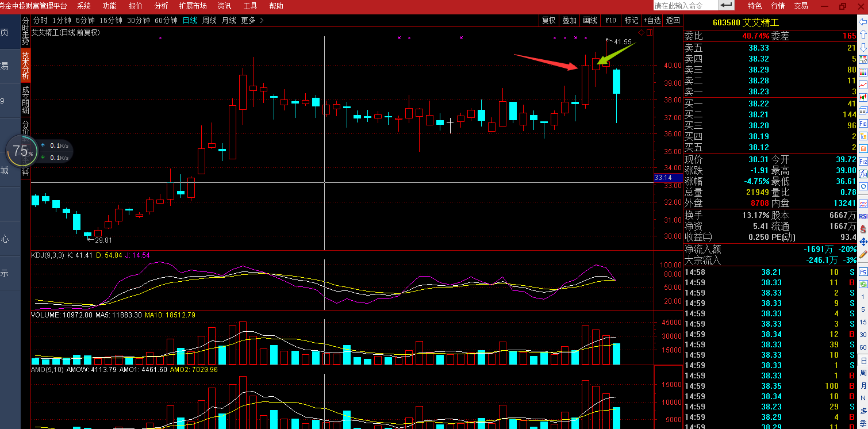Open the 分时走势 vertical side tab
This screenshot has width=868, height=429.
(x=25, y=31)
